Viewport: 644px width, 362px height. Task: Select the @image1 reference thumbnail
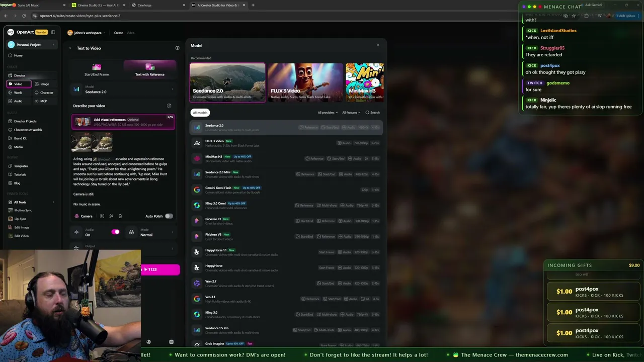pyautogui.click(x=81, y=142)
